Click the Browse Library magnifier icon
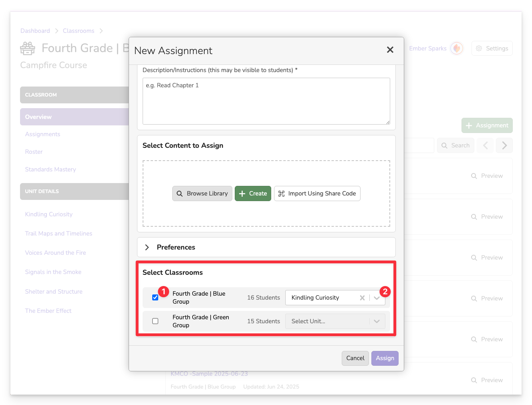The image size is (532, 405). coord(179,193)
